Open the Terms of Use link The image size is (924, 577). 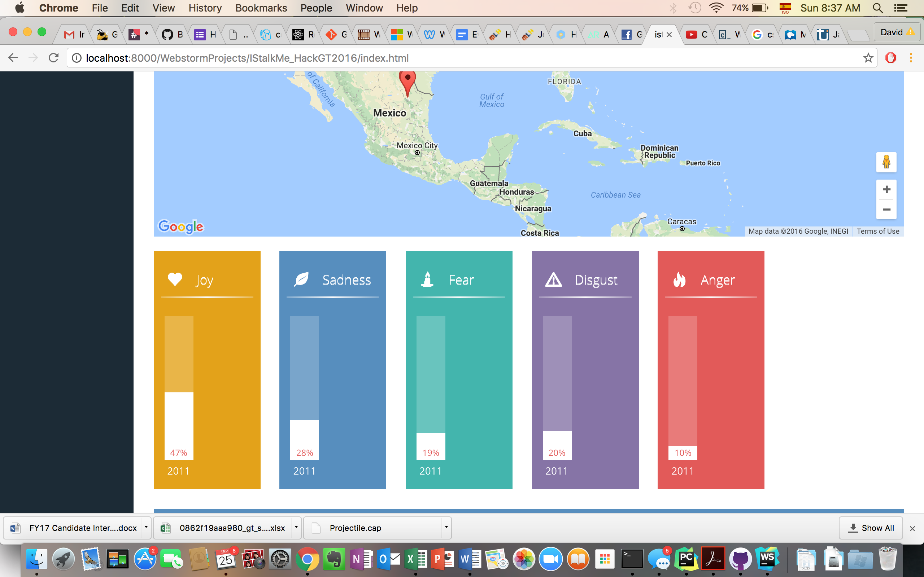(x=878, y=231)
